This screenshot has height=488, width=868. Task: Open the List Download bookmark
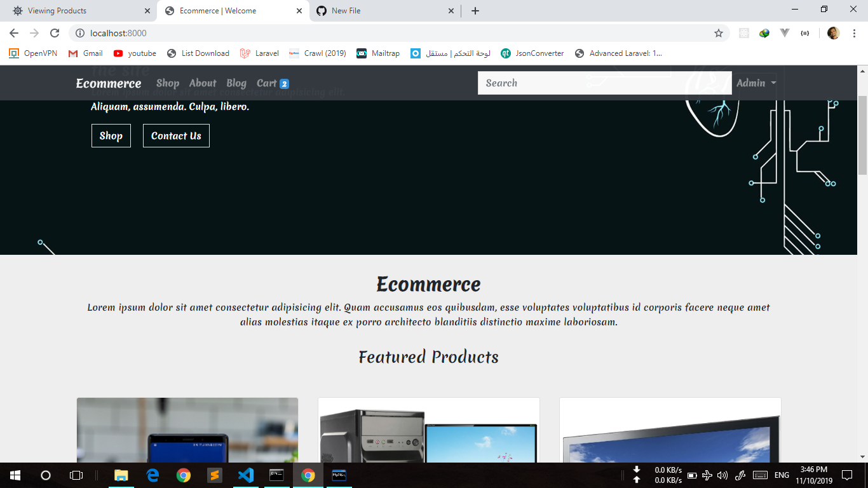198,53
